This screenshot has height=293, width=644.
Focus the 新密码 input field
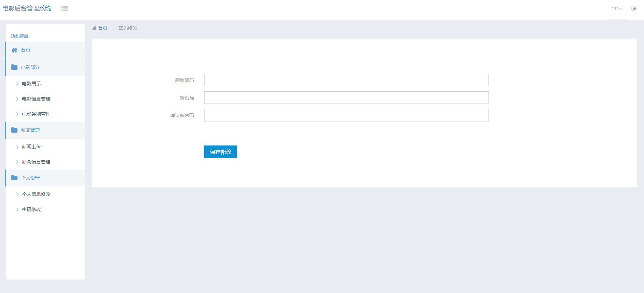347,98
